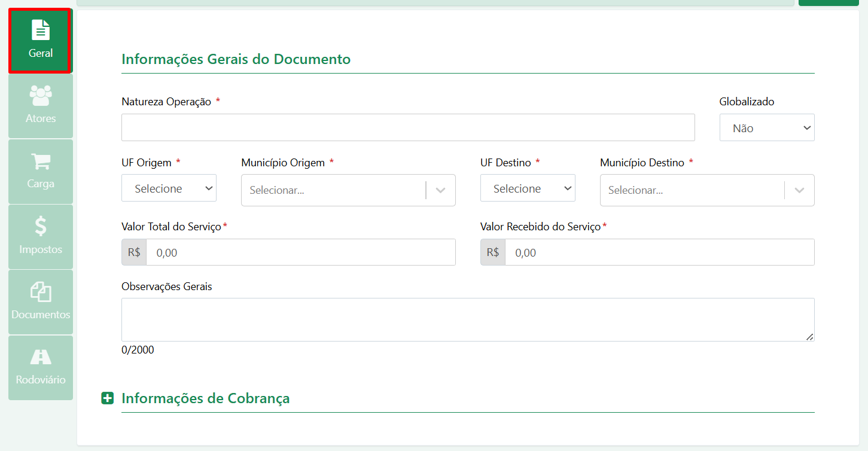
Task: Open the Globalizado dropdown
Action: [767, 127]
